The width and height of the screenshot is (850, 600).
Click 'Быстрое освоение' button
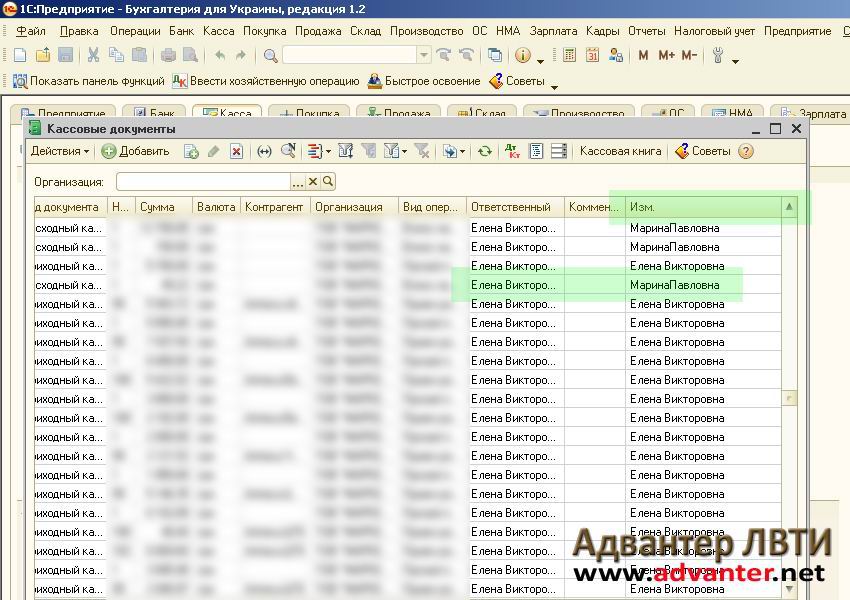[424, 81]
